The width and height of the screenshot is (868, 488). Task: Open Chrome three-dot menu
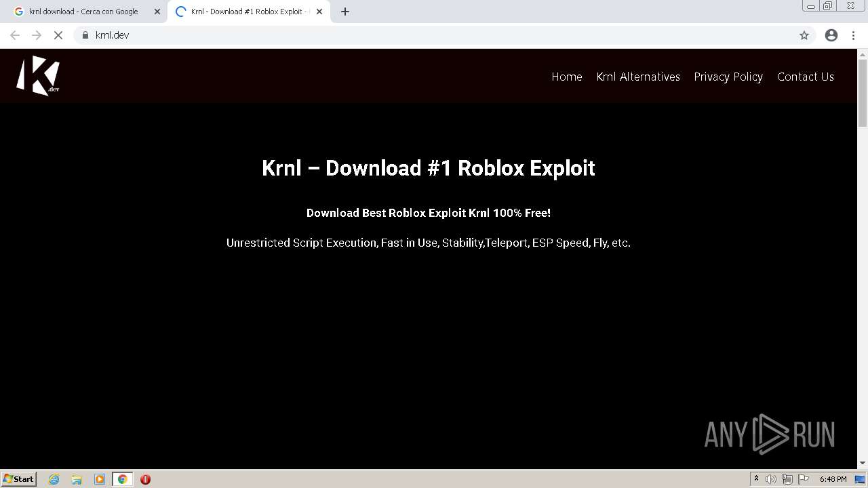pyautogui.click(x=853, y=35)
